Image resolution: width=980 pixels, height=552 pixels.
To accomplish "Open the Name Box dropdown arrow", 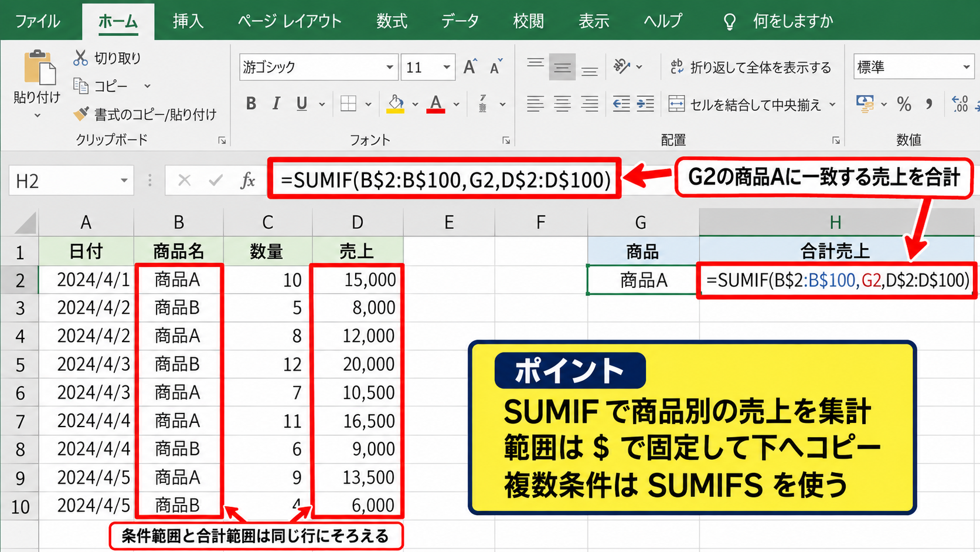I will click(x=124, y=181).
